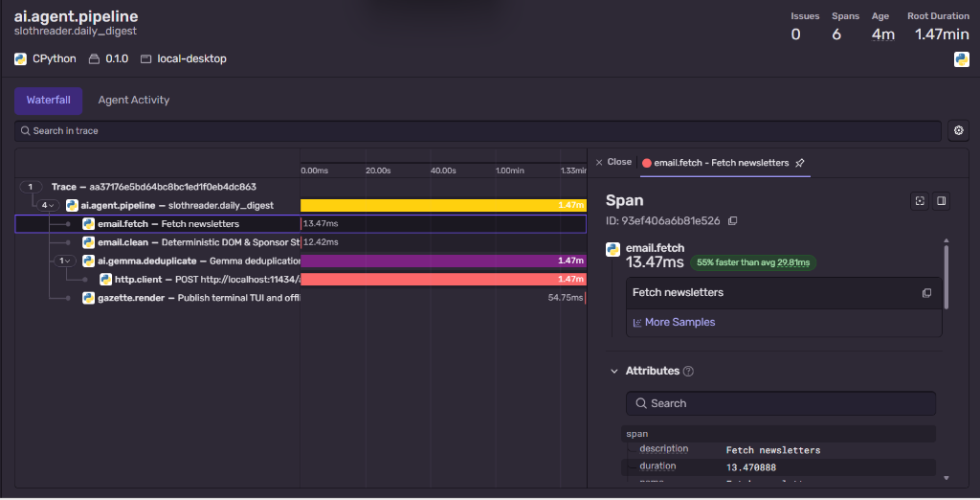Screen dimensions: 980x500
Task: Click the More Samples chart icon
Action: [x=636, y=323]
